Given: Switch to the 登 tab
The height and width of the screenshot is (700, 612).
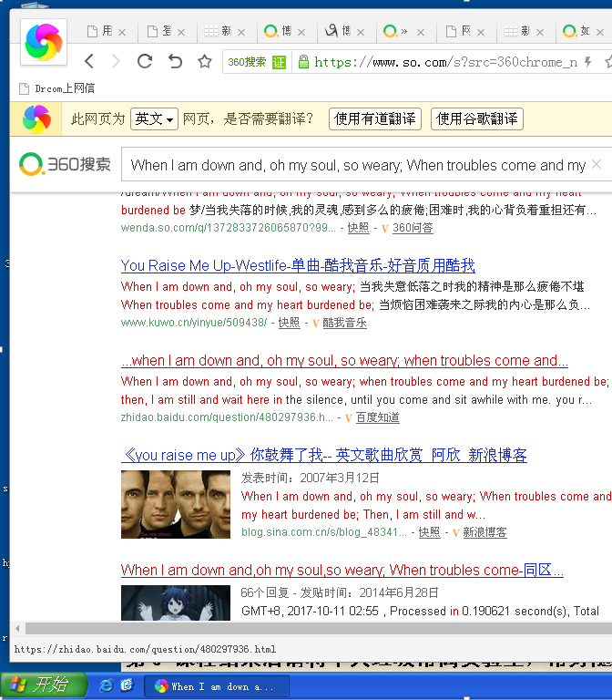Looking at the screenshot, I should (160, 31).
